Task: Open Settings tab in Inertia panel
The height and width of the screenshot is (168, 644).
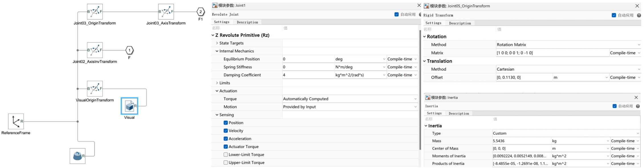Action: point(434,113)
